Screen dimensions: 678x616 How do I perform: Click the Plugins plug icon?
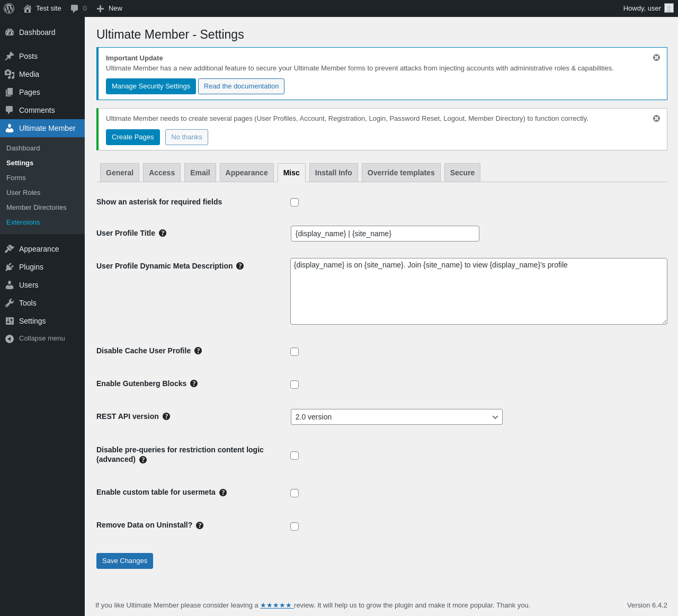coord(10,267)
